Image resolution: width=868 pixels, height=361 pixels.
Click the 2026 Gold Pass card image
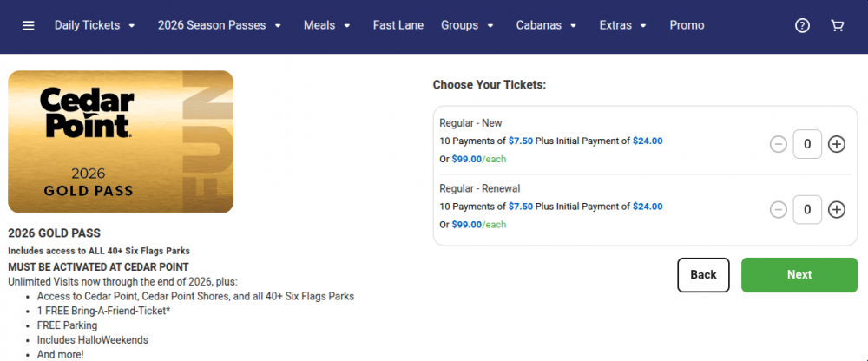[x=121, y=141]
